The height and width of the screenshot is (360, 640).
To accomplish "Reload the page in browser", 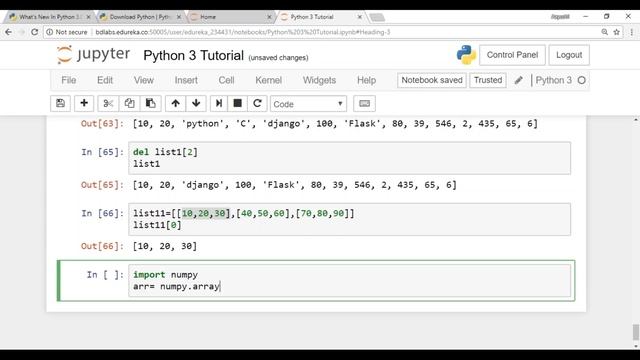I will (35, 32).
